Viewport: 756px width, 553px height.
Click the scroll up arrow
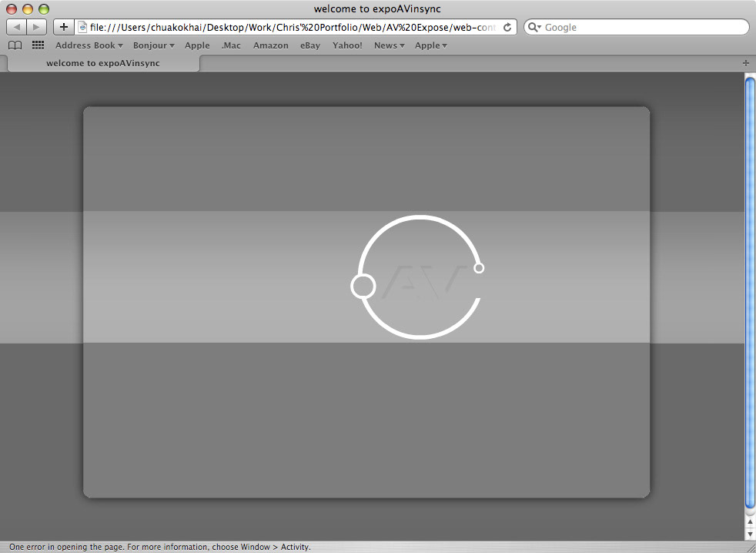coord(750,521)
